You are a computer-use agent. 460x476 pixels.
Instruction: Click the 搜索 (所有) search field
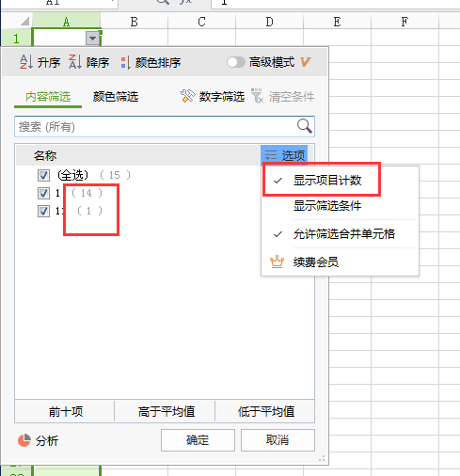point(165,126)
